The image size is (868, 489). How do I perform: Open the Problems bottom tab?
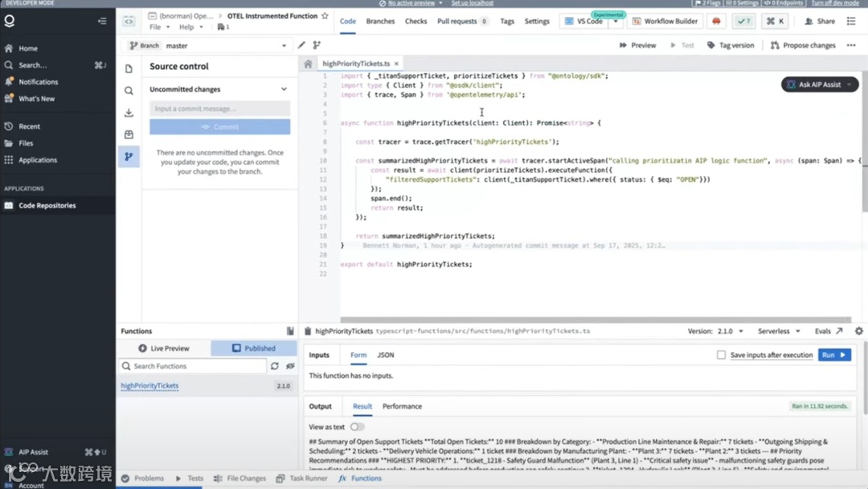[x=143, y=479]
